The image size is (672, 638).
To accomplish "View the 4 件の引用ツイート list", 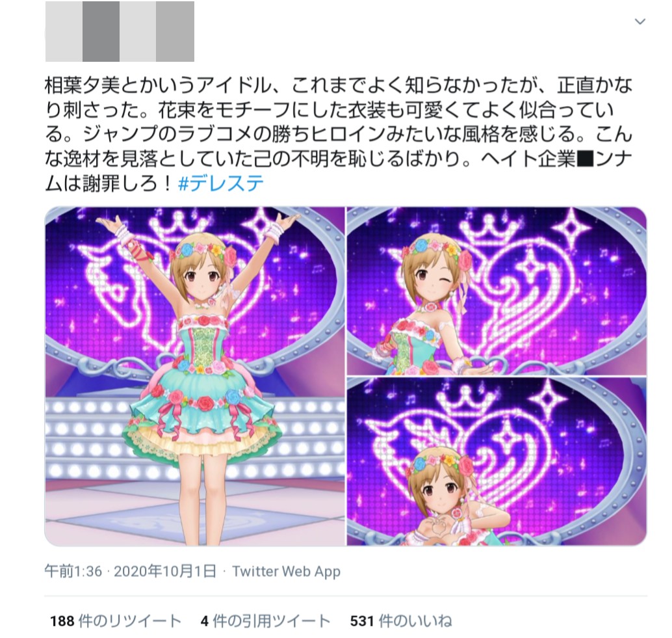I will 265,621.
